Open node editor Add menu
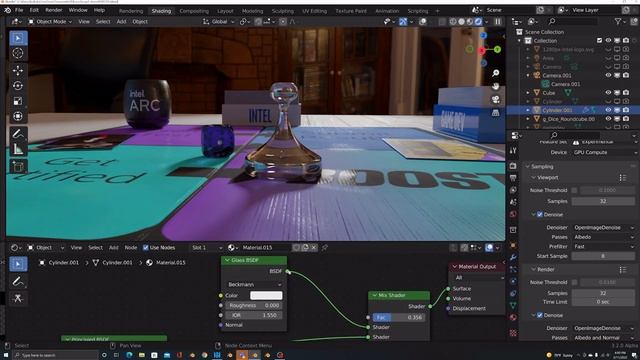The image size is (640, 360). (113, 247)
